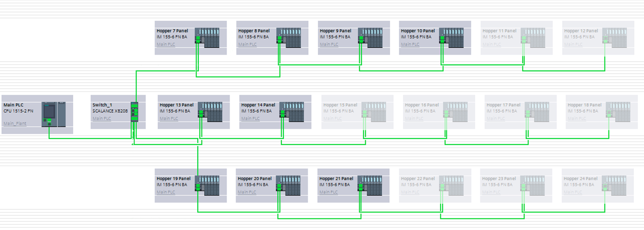The height and width of the screenshot is (230, 644).
Task: Select the Hopper 13 Panel module icon
Action: coord(210,112)
